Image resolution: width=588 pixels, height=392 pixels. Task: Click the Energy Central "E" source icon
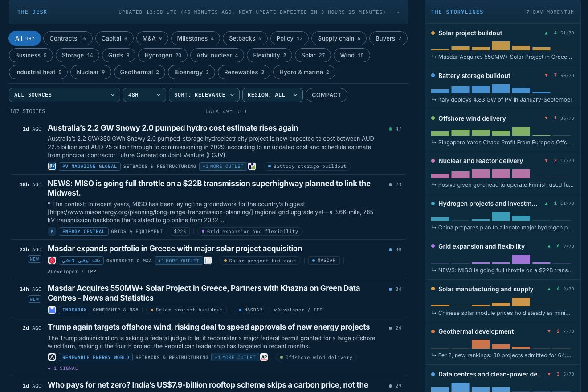52,231
